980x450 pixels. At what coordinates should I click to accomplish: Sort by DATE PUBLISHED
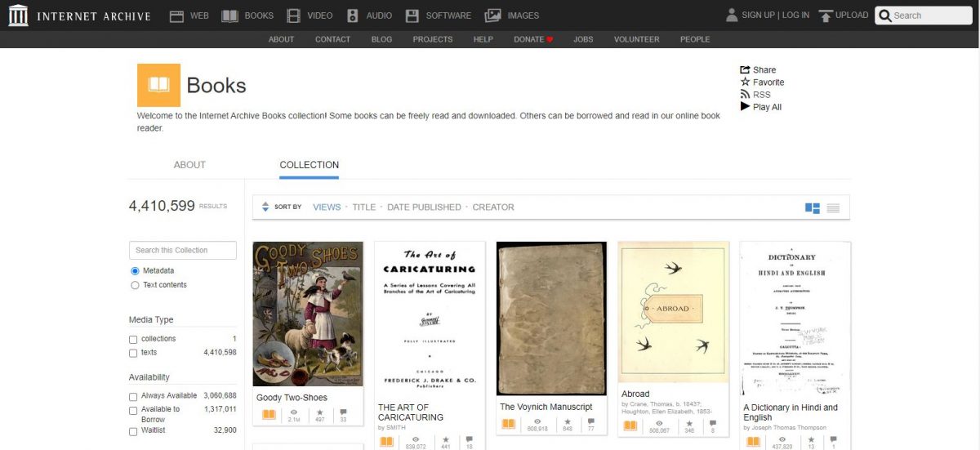click(x=424, y=207)
